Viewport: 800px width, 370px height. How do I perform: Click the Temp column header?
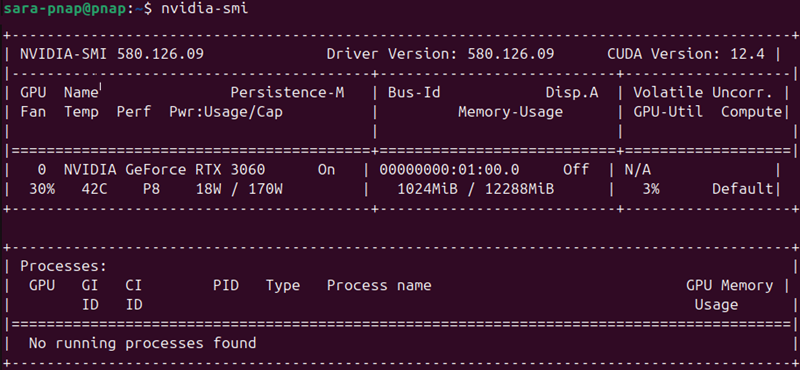click(81, 112)
